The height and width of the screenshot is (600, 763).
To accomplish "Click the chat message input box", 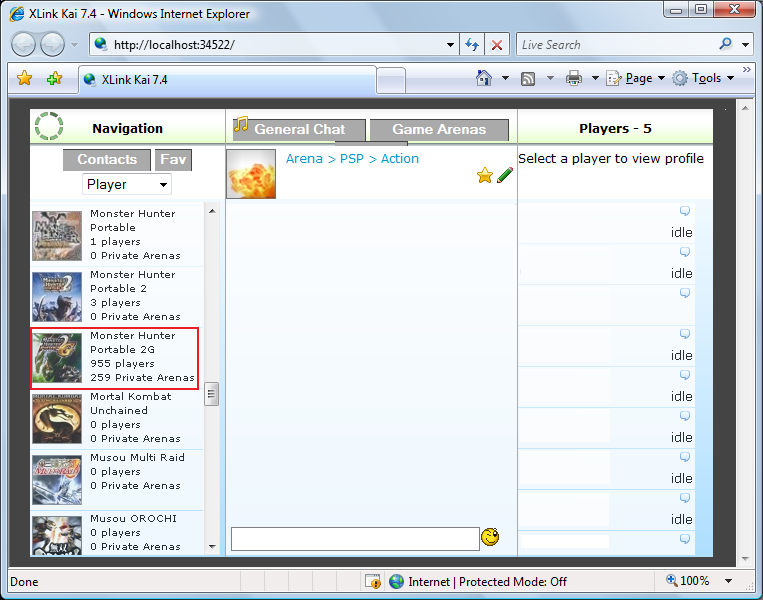I will pos(355,539).
